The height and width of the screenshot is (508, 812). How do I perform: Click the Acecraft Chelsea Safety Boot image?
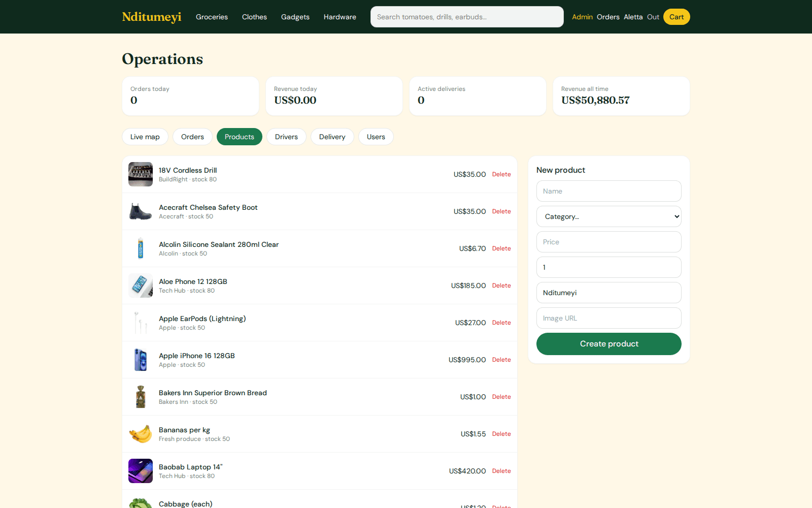(141, 211)
